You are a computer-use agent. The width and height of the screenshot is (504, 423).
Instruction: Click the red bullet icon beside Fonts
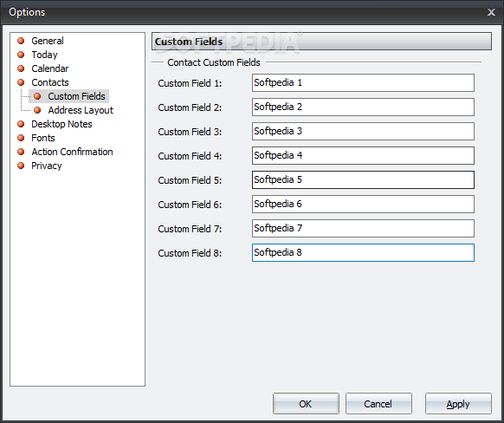pos(21,138)
